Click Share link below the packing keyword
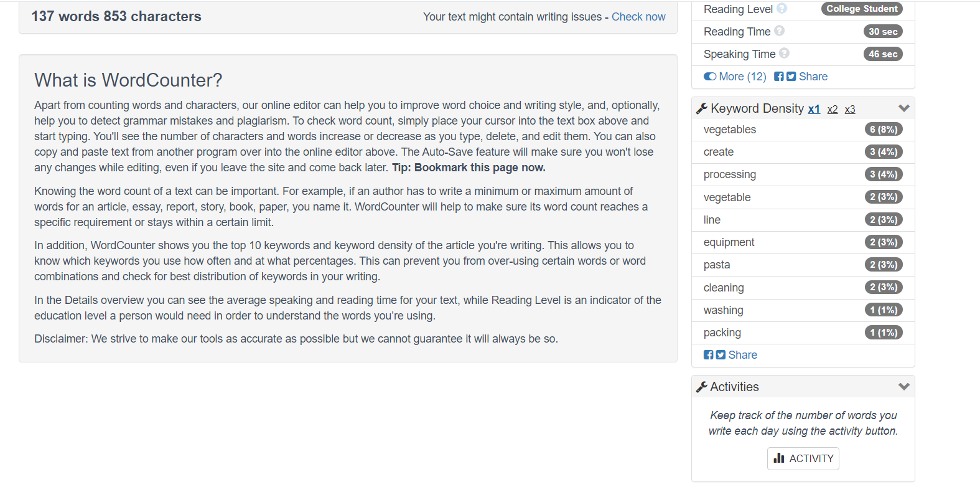The image size is (980, 497). pos(743,355)
